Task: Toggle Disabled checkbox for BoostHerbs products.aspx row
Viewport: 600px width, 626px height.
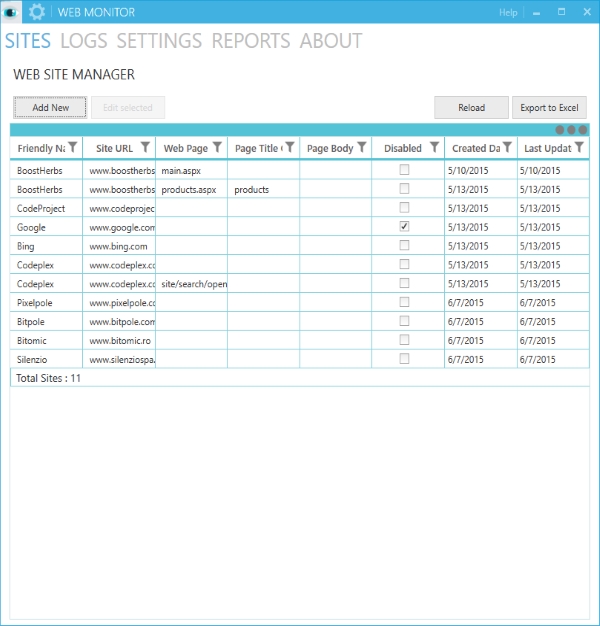Action: click(x=404, y=188)
